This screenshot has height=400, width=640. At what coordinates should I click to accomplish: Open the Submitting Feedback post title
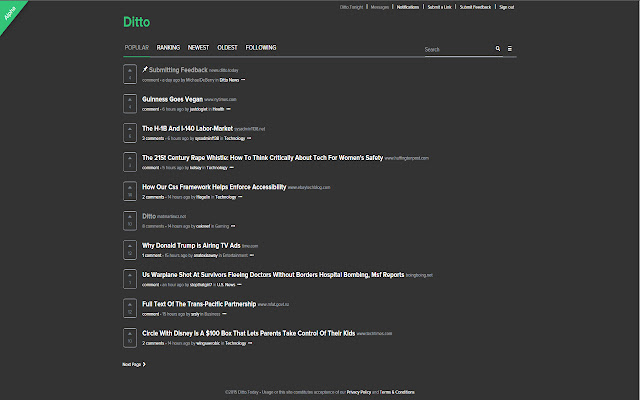pyautogui.click(x=178, y=70)
